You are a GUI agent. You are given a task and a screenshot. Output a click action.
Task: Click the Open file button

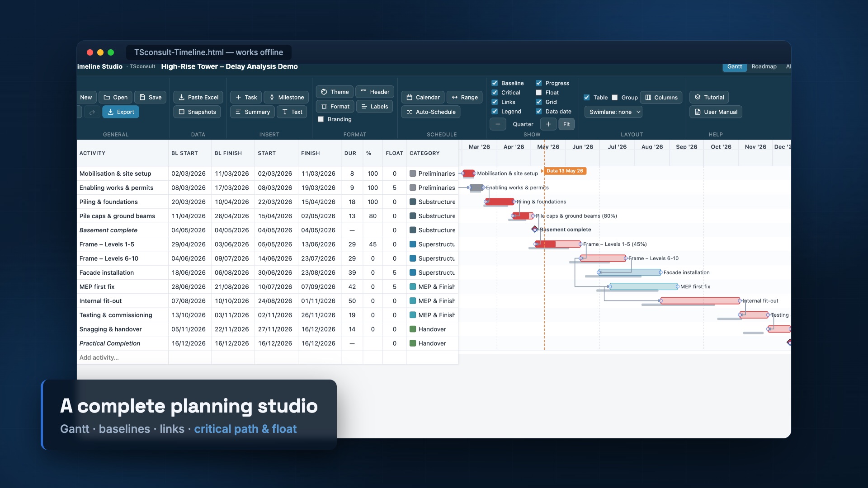115,97
